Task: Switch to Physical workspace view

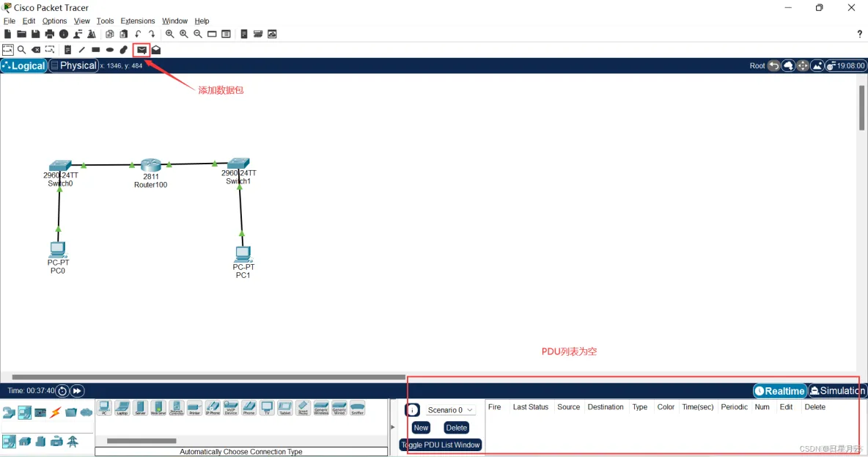Action: coord(73,66)
